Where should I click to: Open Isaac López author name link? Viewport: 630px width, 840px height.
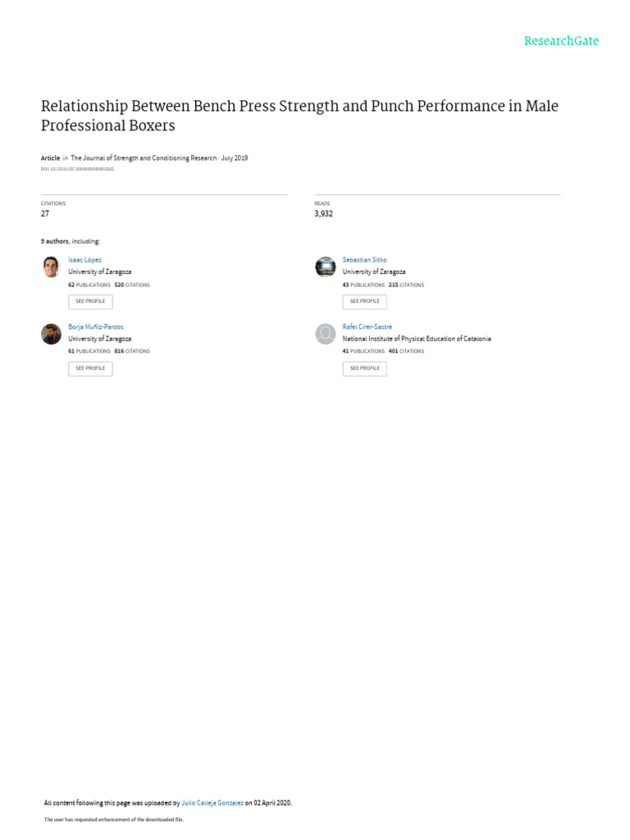84,259
